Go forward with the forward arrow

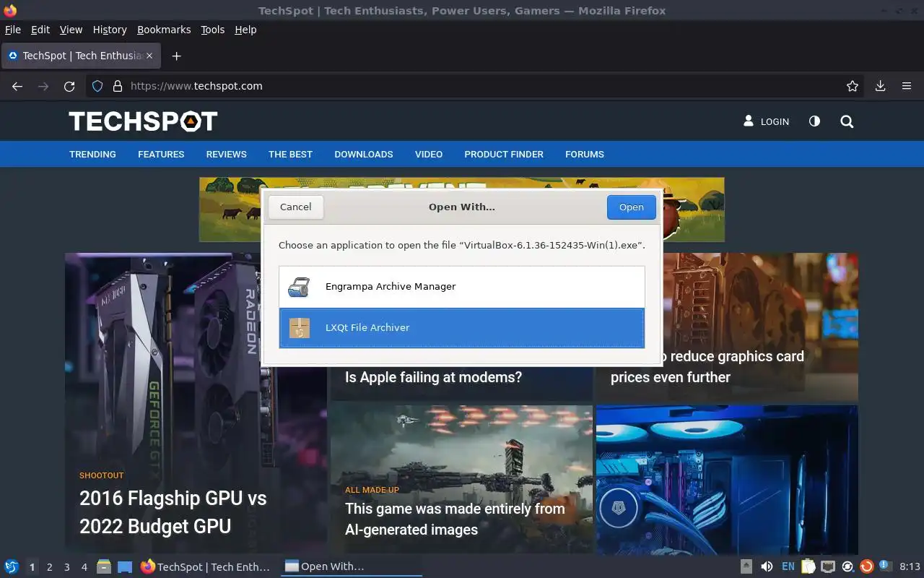click(43, 86)
